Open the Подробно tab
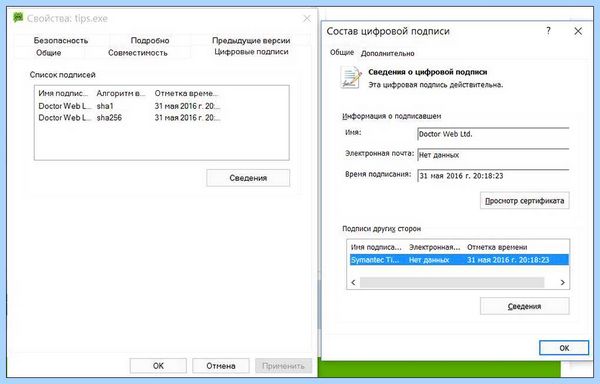The height and width of the screenshot is (384, 600). click(150, 41)
